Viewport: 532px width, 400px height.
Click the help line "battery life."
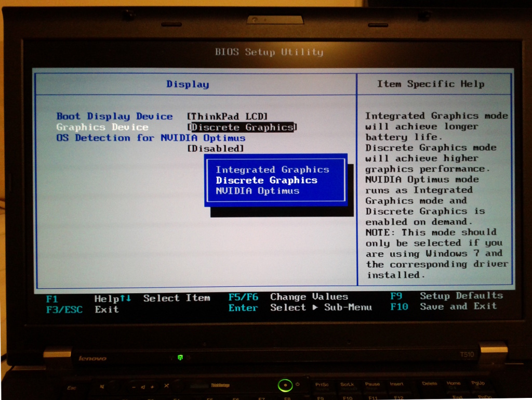404,137
